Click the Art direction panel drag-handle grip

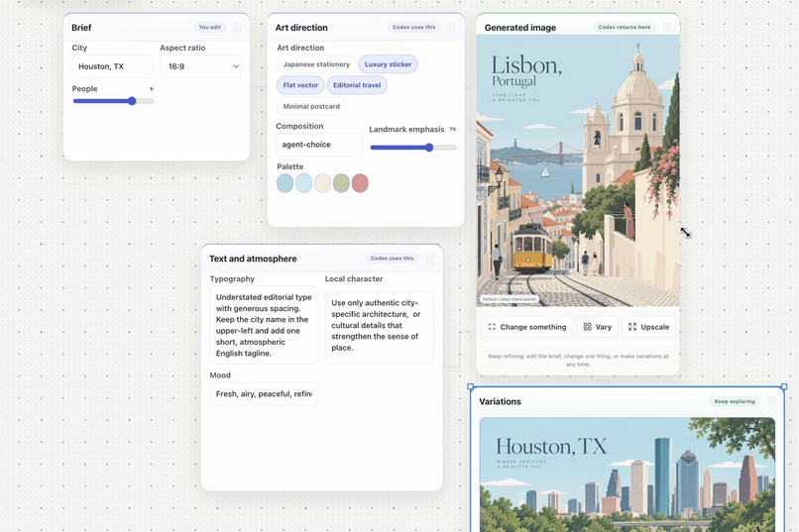[451, 27]
